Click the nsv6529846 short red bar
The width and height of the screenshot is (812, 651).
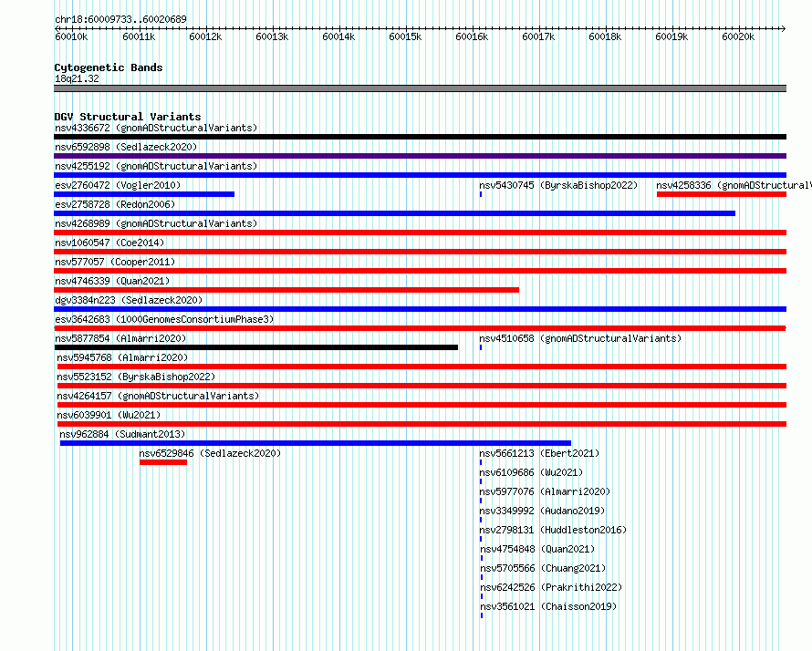pyautogui.click(x=163, y=462)
